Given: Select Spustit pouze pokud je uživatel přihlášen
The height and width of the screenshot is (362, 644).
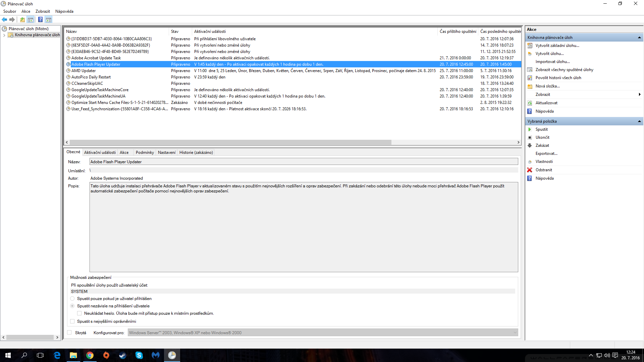Looking at the screenshot, I should point(72,298).
